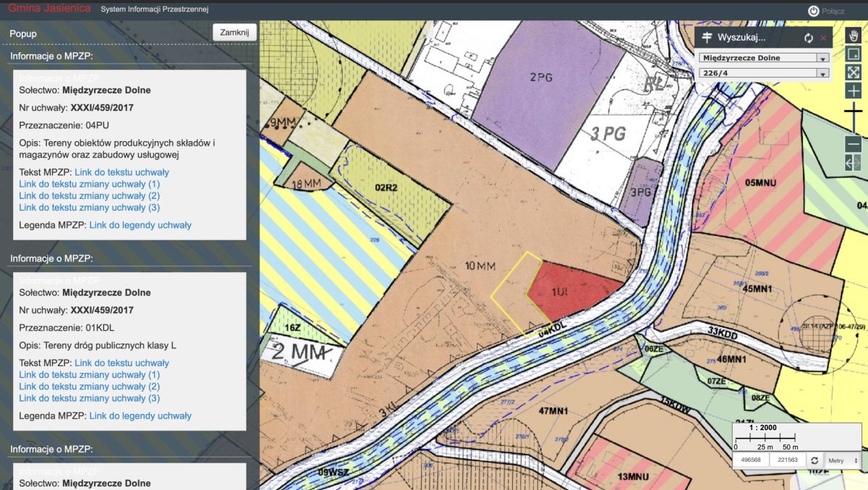Zoom in with the plus button
868x490 pixels.
[853, 90]
